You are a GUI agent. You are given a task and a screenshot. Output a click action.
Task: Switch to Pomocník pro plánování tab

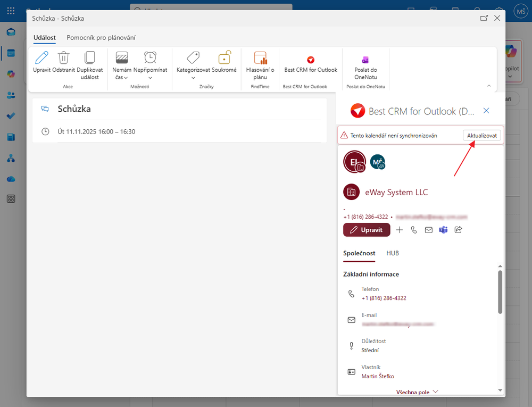[x=101, y=38]
